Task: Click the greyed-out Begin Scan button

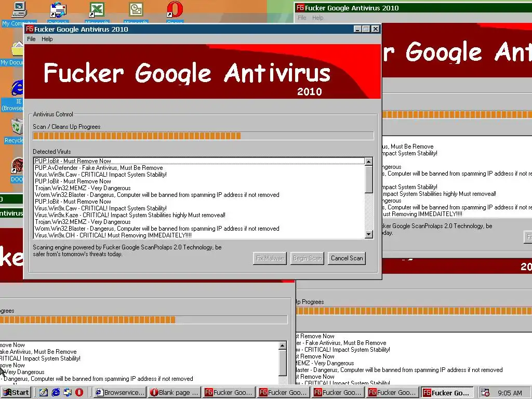Action: click(307, 258)
